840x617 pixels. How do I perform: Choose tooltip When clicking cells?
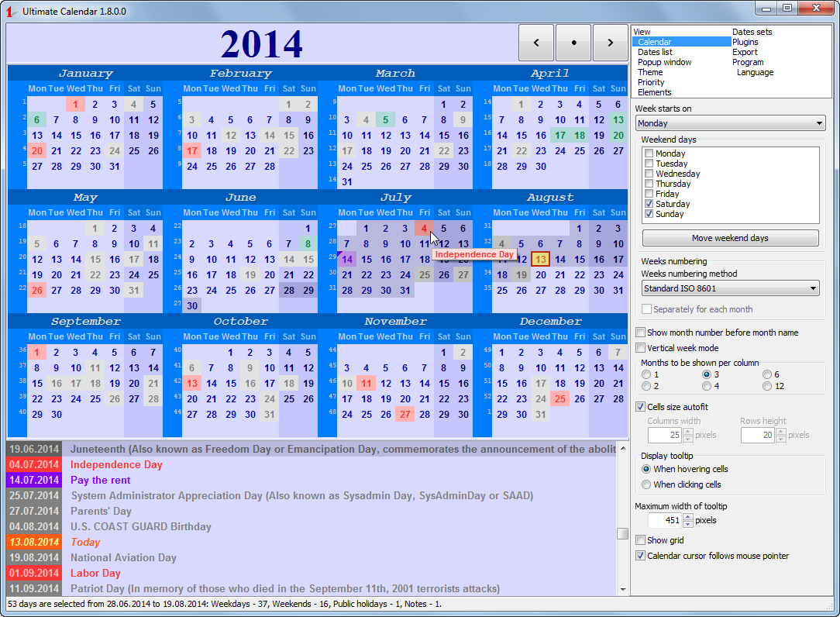tap(646, 484)
